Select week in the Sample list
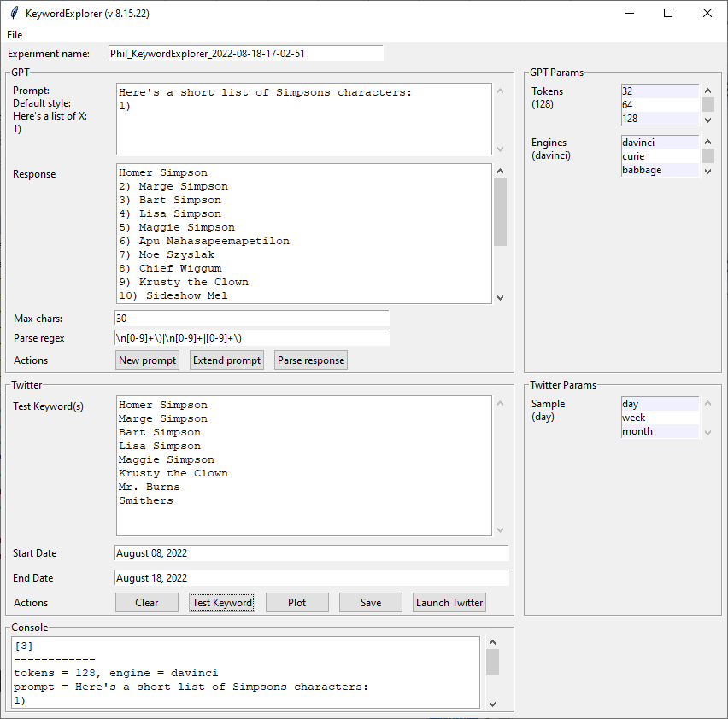Viewport: 728px width, 719px height. coord(660,418)
